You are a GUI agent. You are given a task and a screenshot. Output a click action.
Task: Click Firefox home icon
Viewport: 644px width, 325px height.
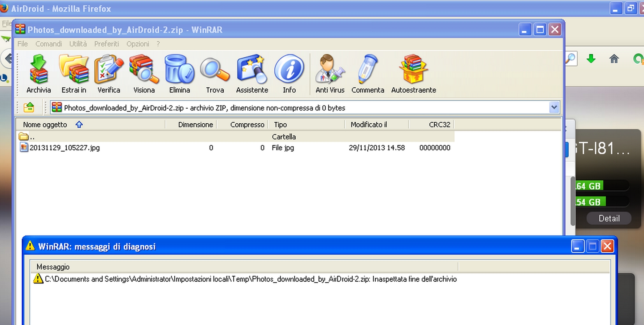click(x=614, y=59)
